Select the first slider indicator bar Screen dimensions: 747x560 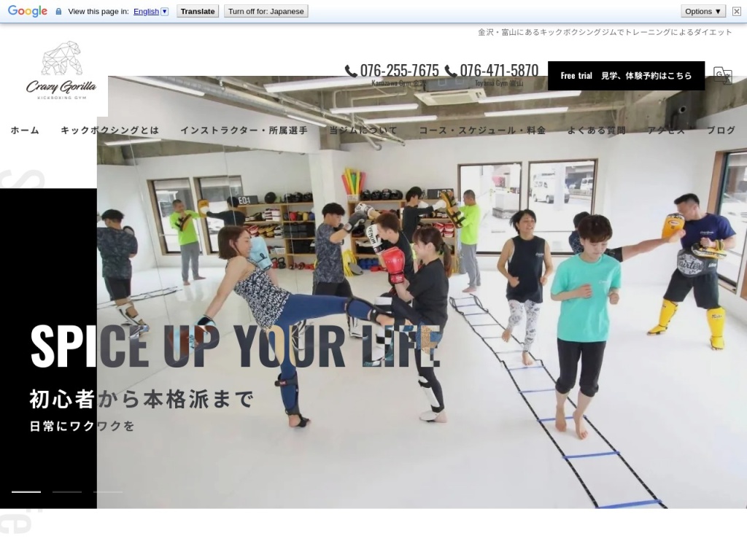point(26,492)
